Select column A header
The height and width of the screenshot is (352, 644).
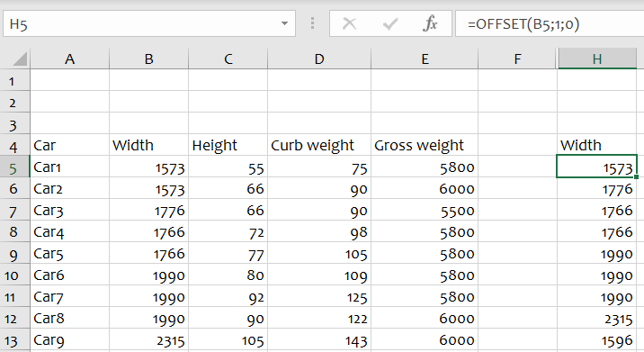70,59
